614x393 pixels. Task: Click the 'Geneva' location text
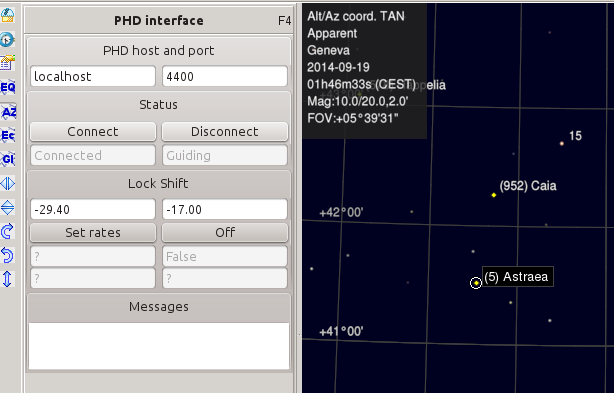tap(328, 50)
